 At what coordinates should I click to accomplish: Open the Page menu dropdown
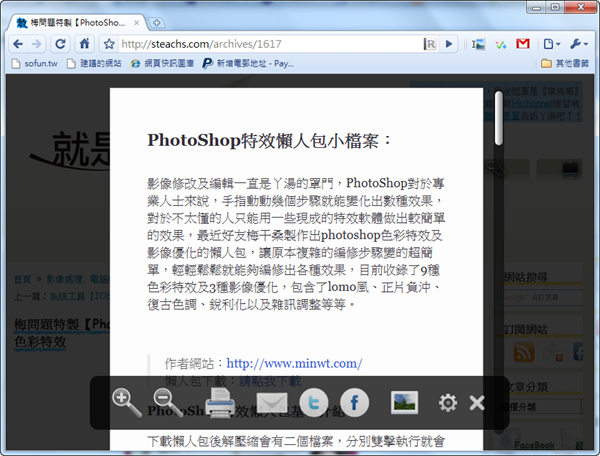[552, 44]
